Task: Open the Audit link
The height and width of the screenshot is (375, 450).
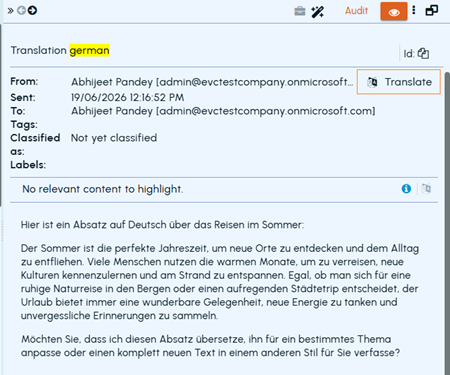Action: pos(356,11)
